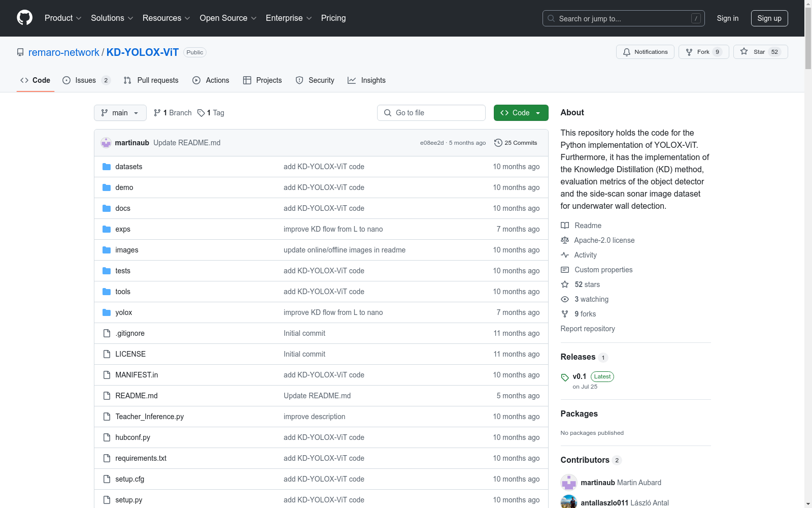812x508 pixels.
Task: Open the Pricing link
Action: click(x=333, y=18)
